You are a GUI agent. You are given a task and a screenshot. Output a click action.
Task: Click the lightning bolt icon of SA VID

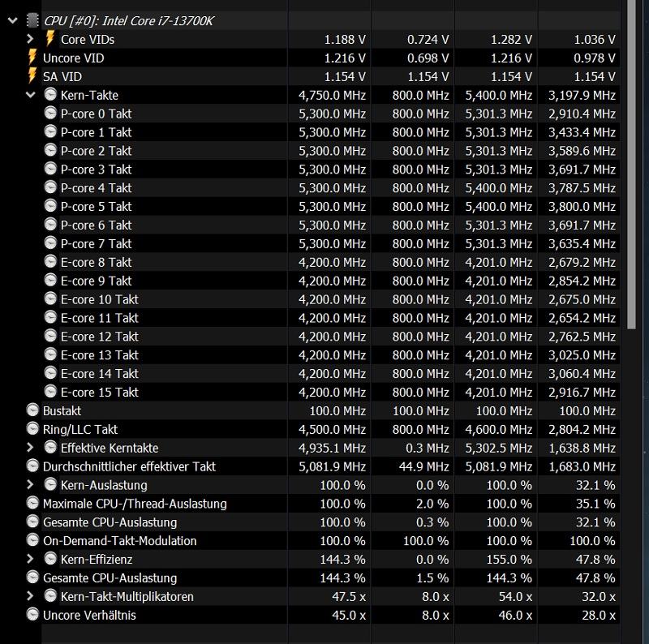coord(32,75)
